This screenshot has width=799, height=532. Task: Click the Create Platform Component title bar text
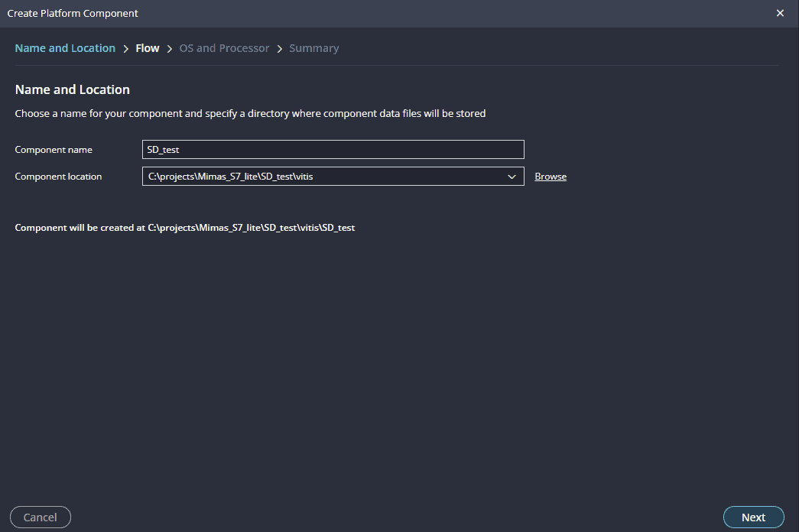pyautogui.click(x=73, y=13)
